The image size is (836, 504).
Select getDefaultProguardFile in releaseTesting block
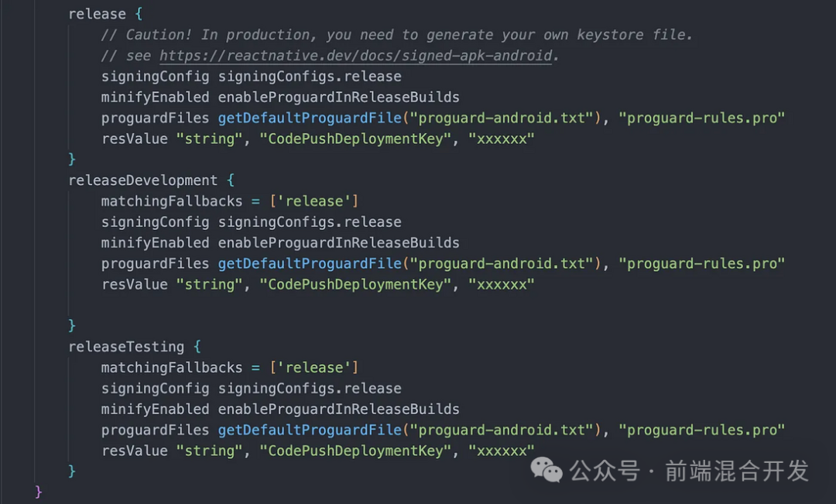point(310,430)
